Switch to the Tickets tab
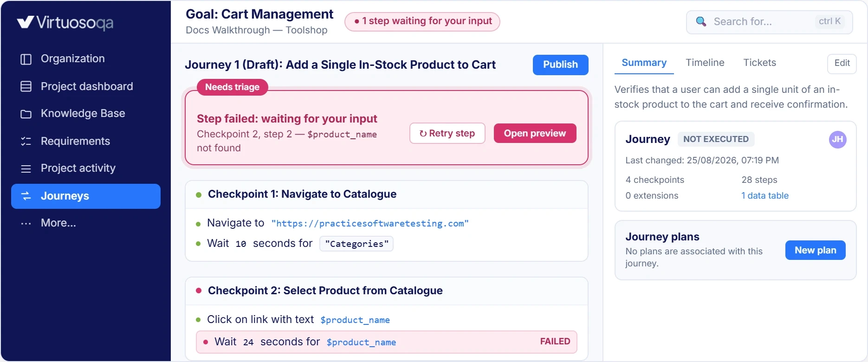 [759, 63]
